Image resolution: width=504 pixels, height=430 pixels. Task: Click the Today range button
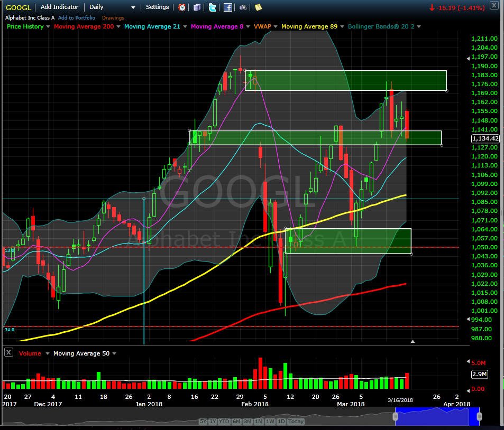(296, 422)
